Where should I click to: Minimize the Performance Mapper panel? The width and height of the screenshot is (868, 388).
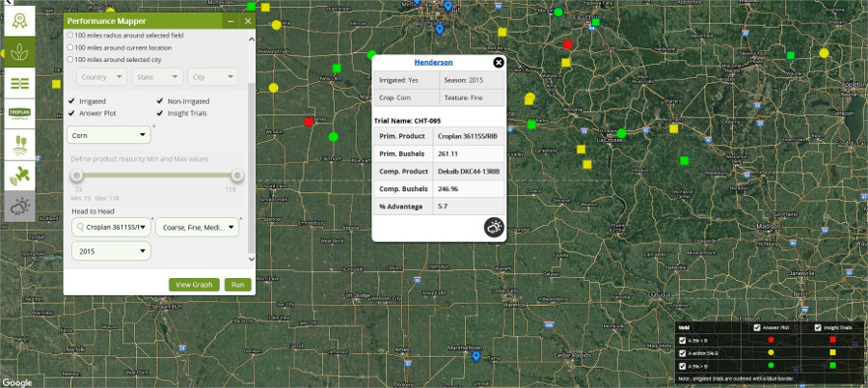point(230,20)
